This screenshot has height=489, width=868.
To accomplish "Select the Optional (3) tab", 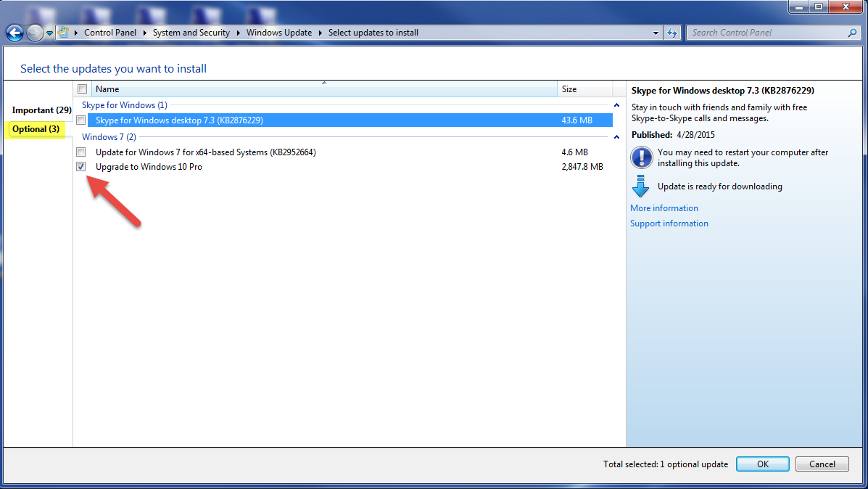I will pyautogui.click(x=36, y=129).
